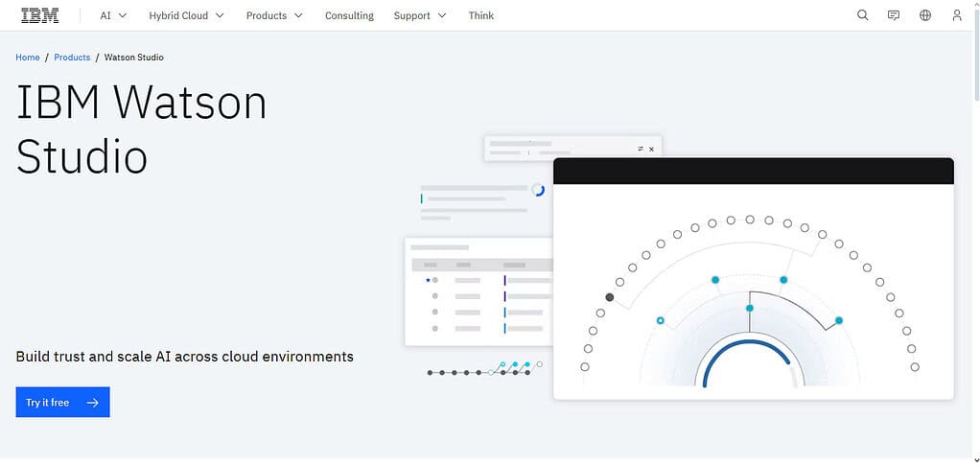The image size is (980, 465).
Task: Go to Think in the top navigation
Action: (481, 15)
